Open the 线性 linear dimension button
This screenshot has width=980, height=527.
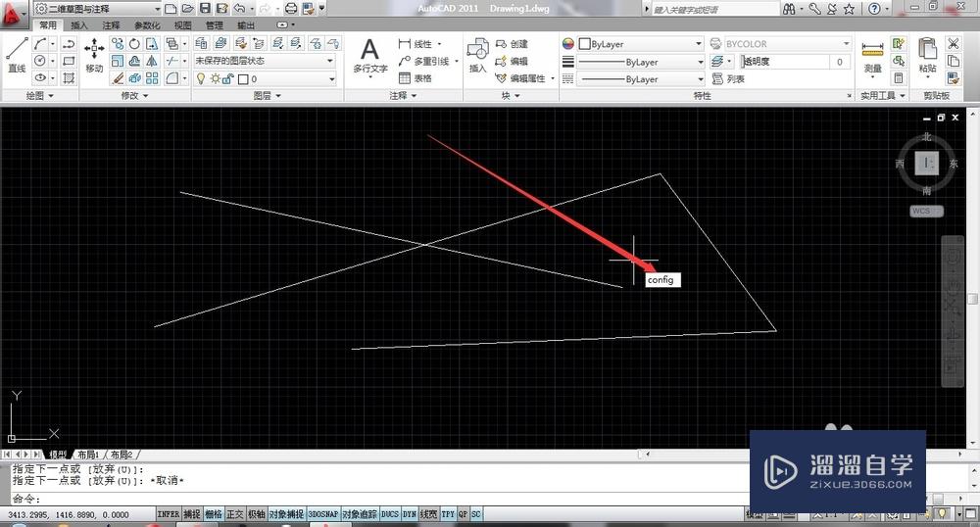[x=416, y=44]
